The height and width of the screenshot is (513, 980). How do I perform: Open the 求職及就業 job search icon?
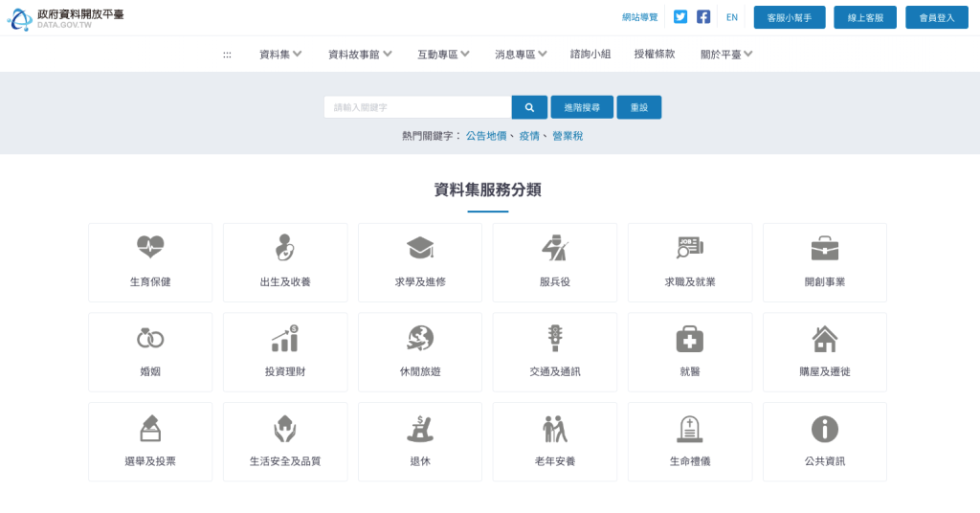(689, 248)
